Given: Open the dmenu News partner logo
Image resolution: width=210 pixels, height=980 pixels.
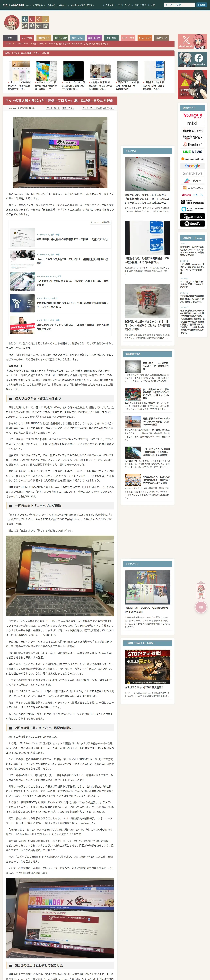Looking at the screenshot, I should coord(192,195).
